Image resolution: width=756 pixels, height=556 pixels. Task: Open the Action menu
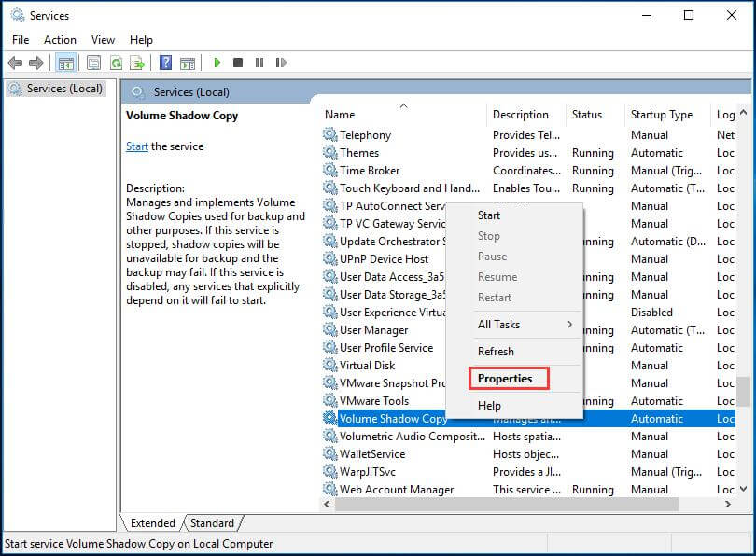[60, 40]
